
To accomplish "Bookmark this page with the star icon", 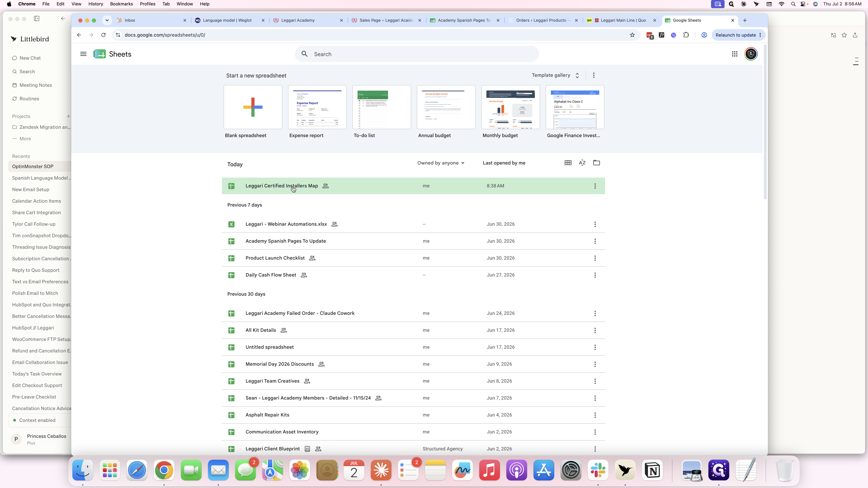I will [x=632, y=35].
